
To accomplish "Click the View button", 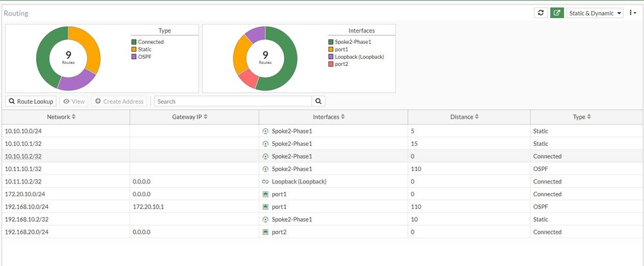I will (74, 101).
